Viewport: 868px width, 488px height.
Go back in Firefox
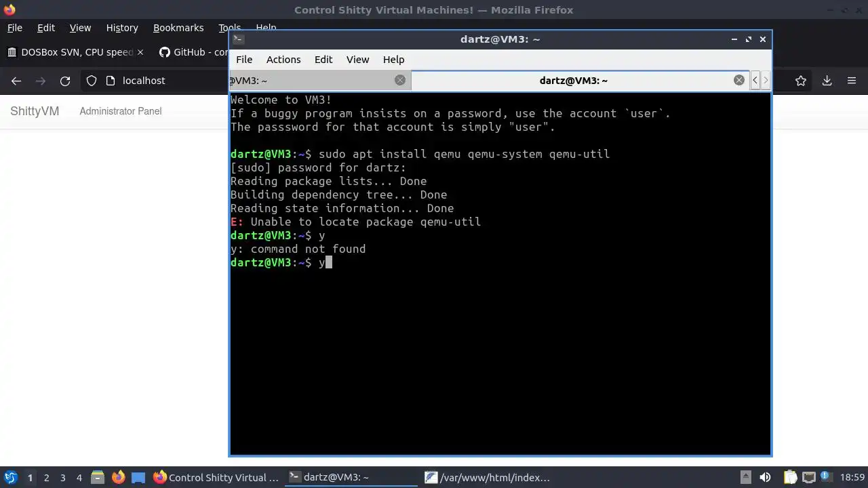click(16, 81)
